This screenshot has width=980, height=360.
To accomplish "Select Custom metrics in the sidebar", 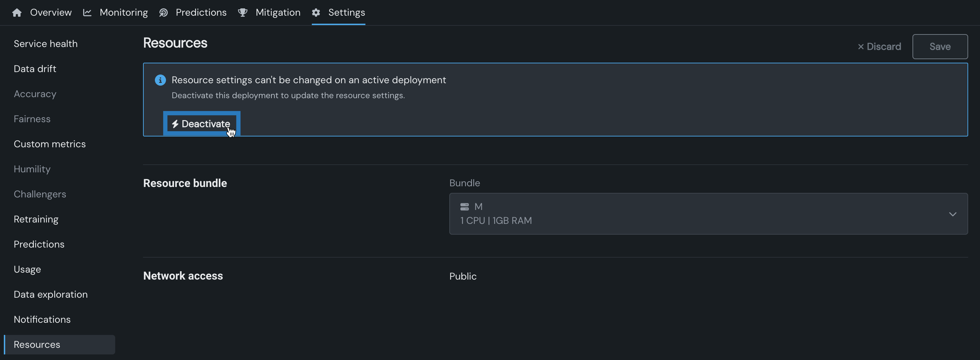I will (50, 144).
